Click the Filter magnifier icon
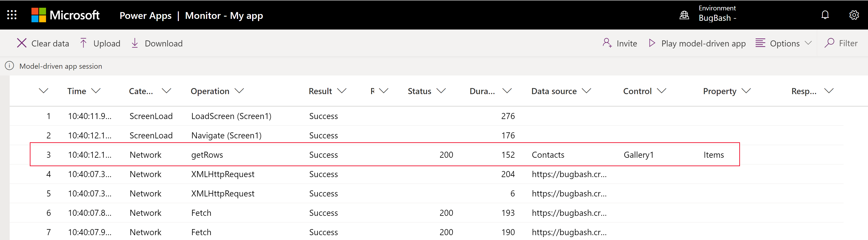 [x=829, y=43]
